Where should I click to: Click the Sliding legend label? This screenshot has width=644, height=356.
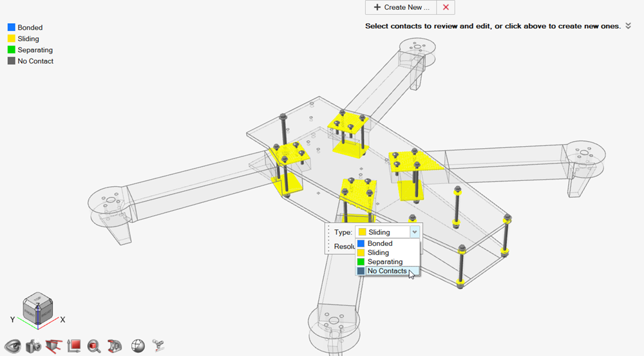point(28,39)
